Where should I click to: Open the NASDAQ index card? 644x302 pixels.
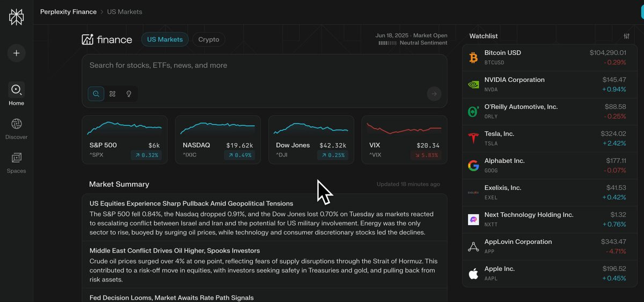coord(218,140)
